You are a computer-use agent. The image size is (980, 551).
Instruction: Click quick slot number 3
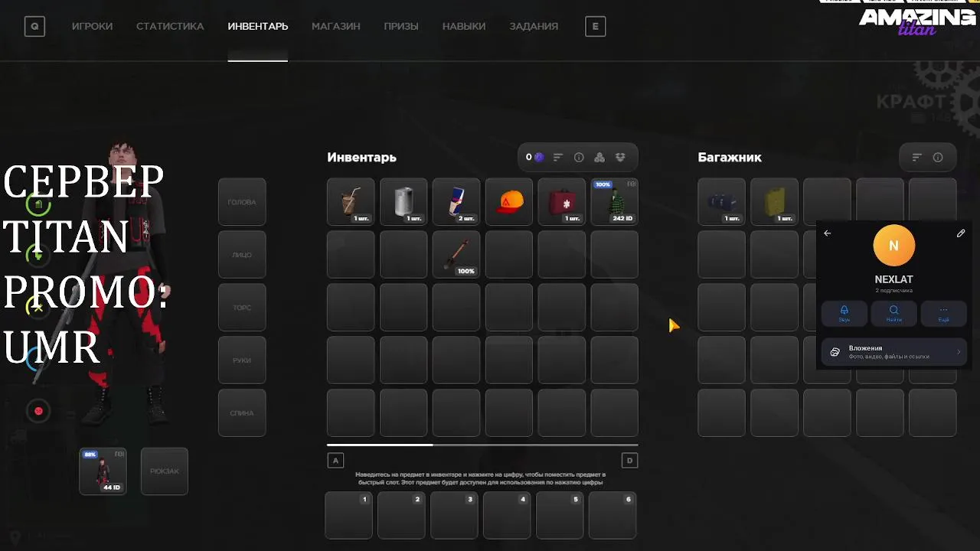coord(454,515)
